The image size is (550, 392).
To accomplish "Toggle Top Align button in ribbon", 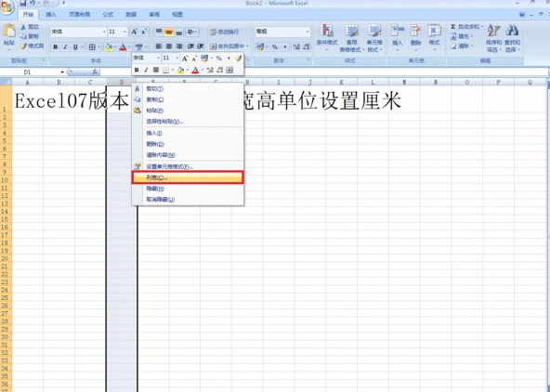I will point(159,32).
